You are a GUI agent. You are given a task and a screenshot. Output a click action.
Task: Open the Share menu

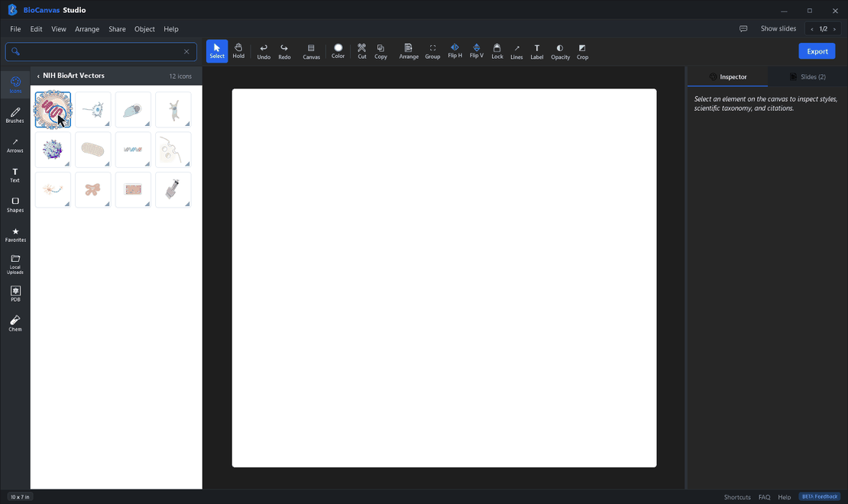(x=117, y=29)
